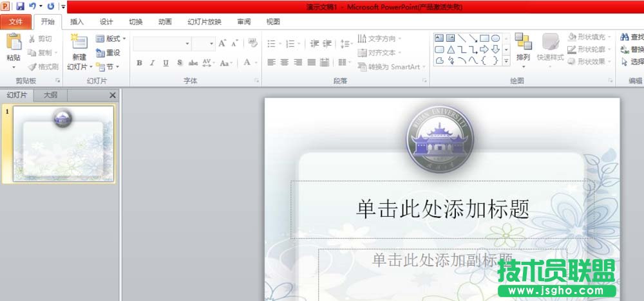Viewport: 644px width, 301px height.
Task: Switch to Design (设计) ribbon tab
Action: (x=106, y=22)
